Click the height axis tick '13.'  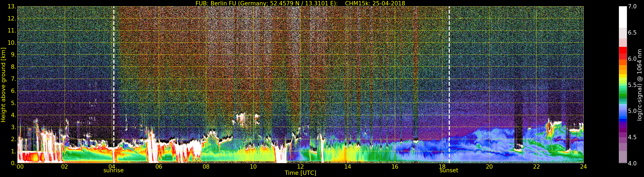point(12,6)
